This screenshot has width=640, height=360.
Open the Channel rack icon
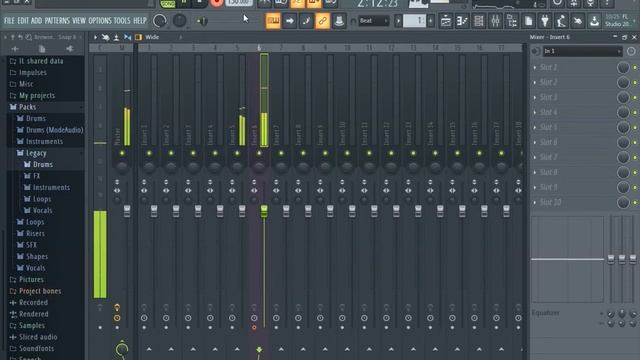(x=479, y=21)
